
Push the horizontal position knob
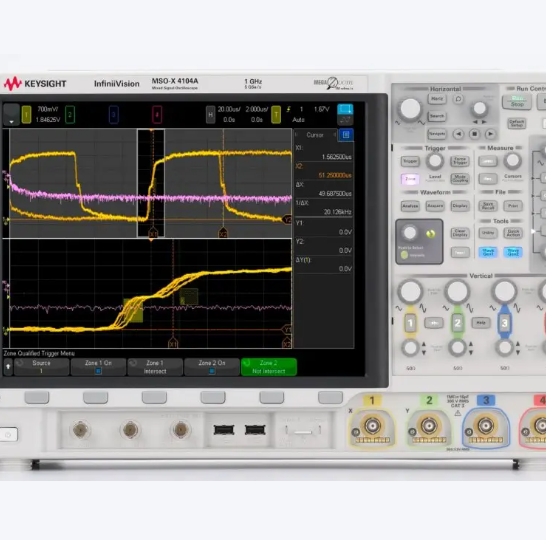tap(479, 109)
